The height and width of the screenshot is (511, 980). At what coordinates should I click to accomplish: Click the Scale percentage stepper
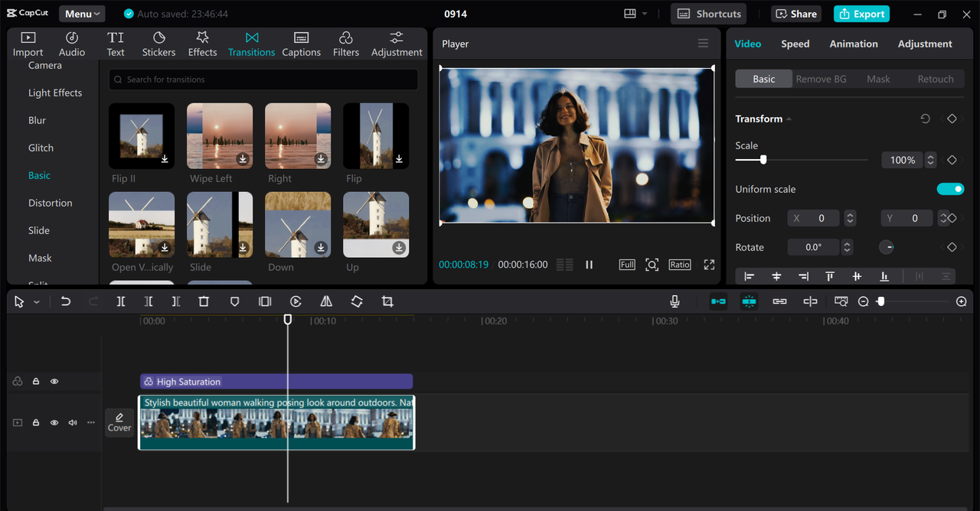pyautogui.click(x=930, y=160)
